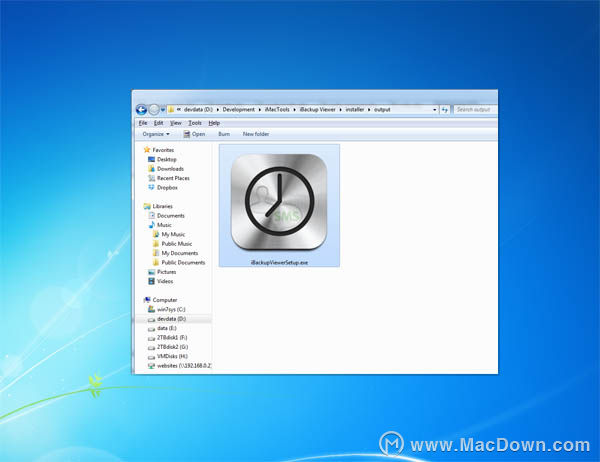The width and height of the screenshot is (600, 462).
Task: Open My Music folder
Action: point(173,234)
